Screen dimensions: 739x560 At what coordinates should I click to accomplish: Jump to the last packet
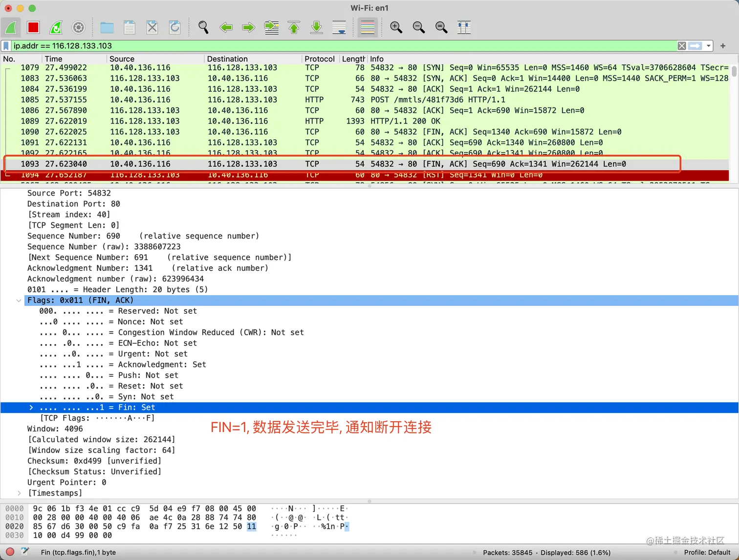click(316, 27)
